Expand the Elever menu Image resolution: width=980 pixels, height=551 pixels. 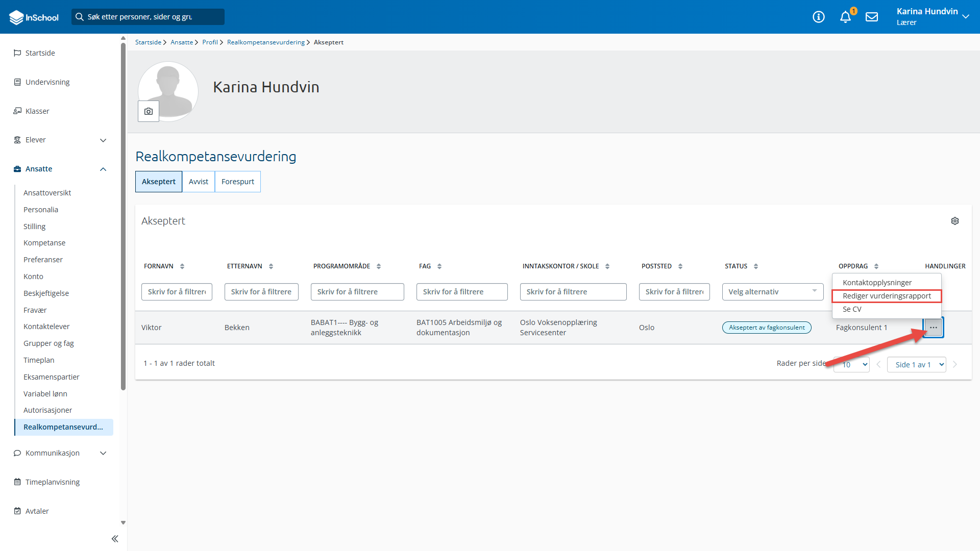click(103, 140)
